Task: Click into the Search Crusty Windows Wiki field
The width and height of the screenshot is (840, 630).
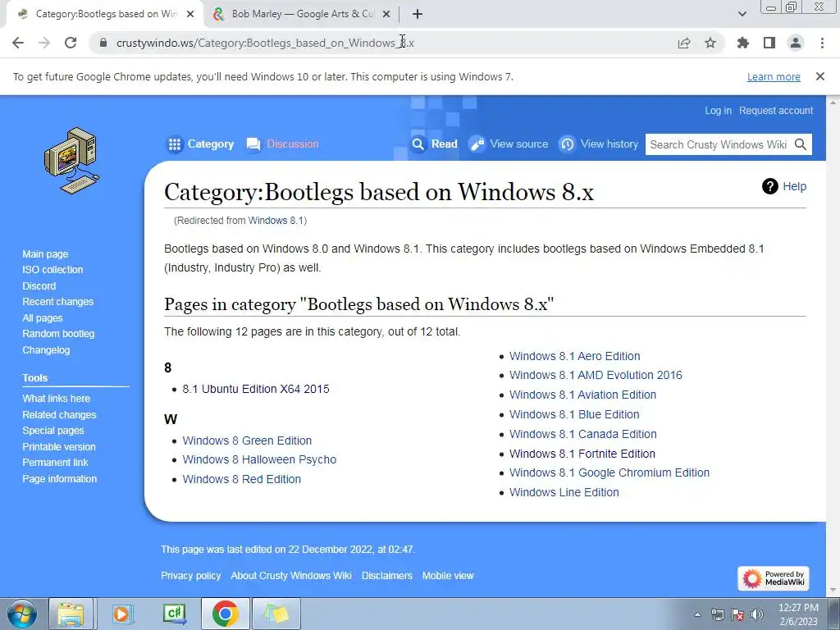Action: coord(719,144)
